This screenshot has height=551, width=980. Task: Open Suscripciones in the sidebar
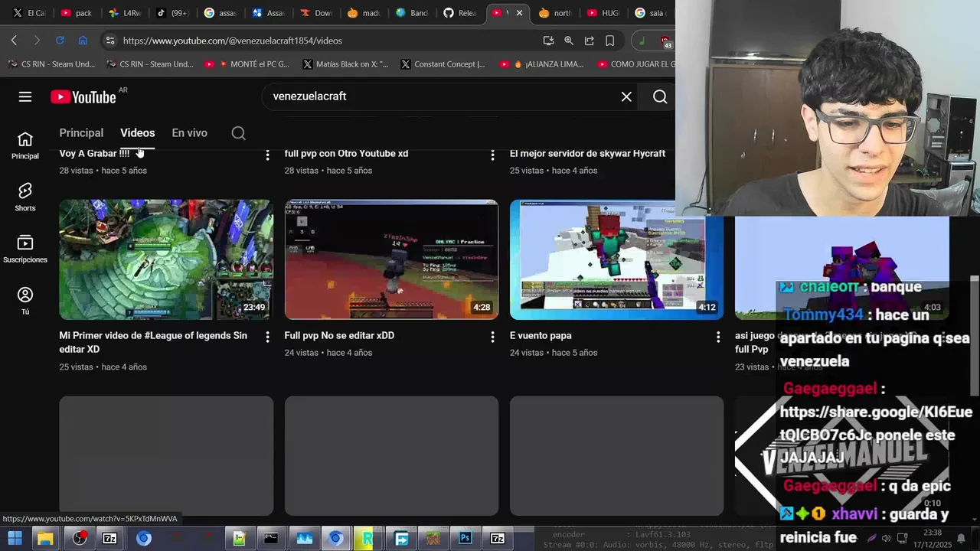pyautogui.click(x=25, y=249)
